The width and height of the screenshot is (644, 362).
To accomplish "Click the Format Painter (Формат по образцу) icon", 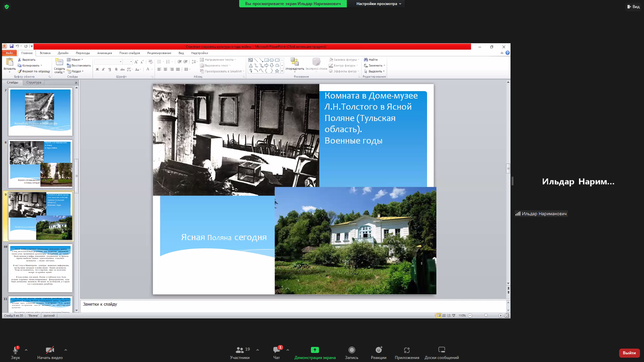I will pos(19,71).
